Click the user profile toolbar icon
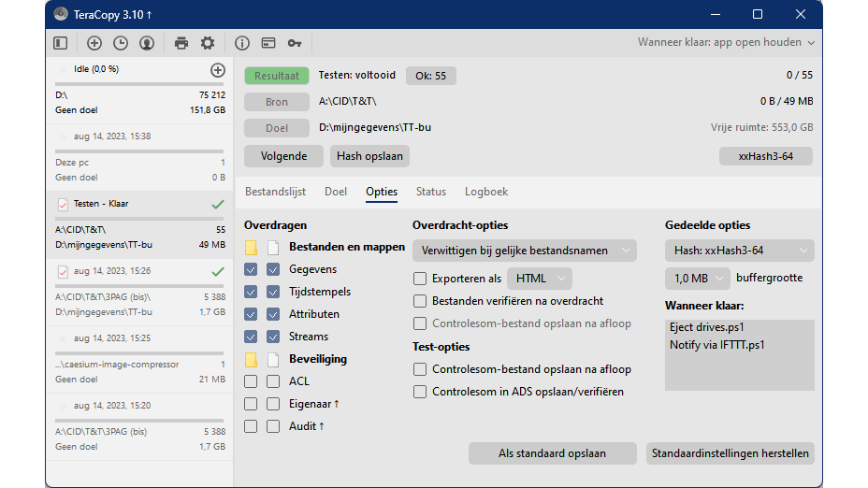The width and height of the screenshot is (868, 488). (x=147, y=43)
